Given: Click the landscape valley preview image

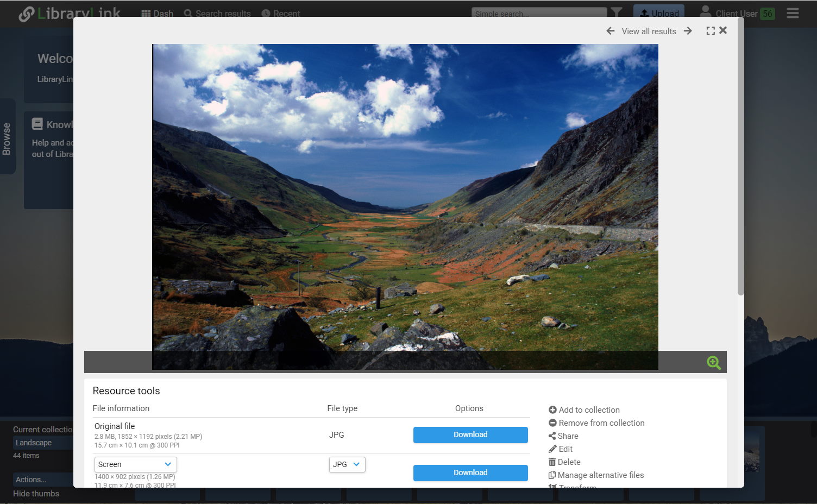Looking at the screenshot, I should pyautogui.click(x=405, y=207).
